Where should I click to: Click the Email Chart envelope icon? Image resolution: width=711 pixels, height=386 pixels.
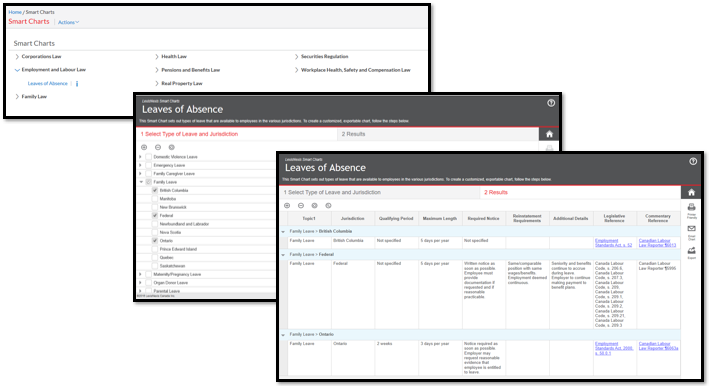pyautogui.click(x=691, y=229)
